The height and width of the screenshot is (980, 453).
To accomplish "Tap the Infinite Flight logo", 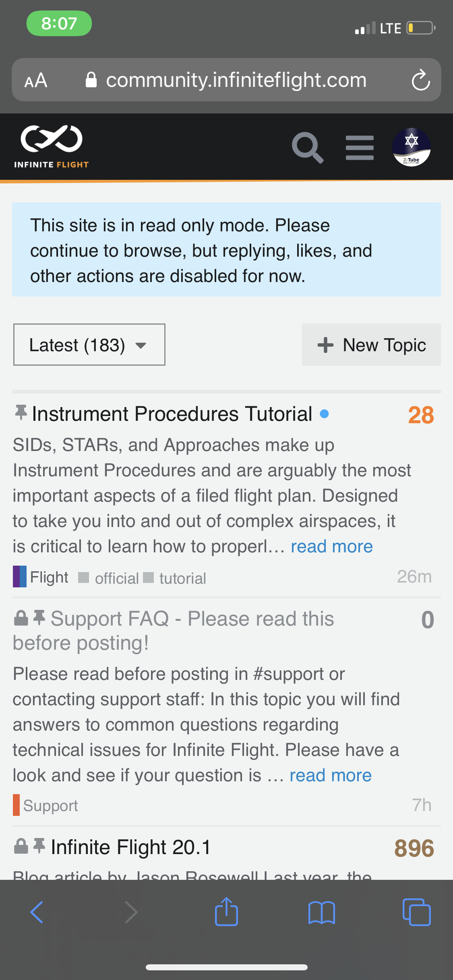I will (52, 146).
